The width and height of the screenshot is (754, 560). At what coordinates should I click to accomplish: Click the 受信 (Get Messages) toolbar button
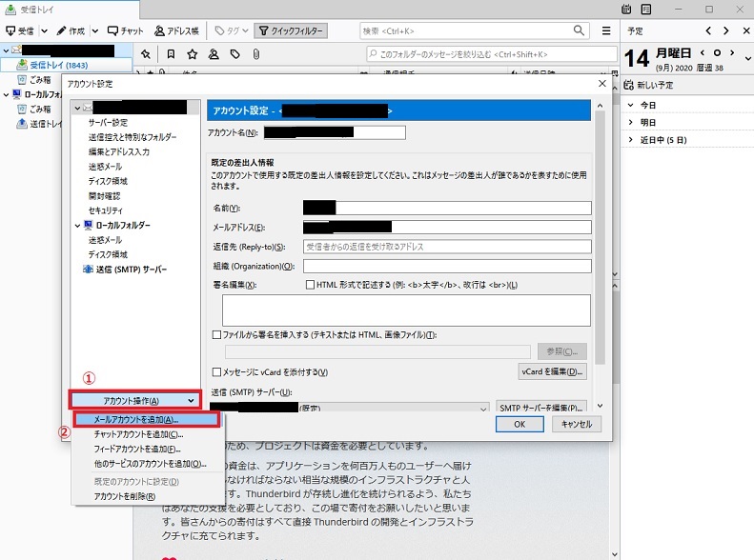[x=20, y=31]
